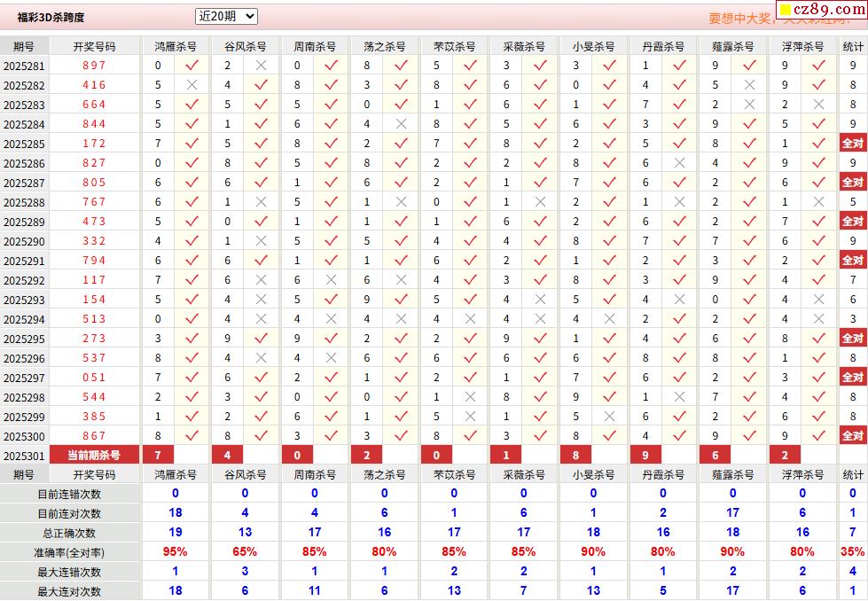Viewport: 868px width, 601px height.
Task: Click 总正确次数 value 13 for 谷风杀号
Action: click(245, 533)
